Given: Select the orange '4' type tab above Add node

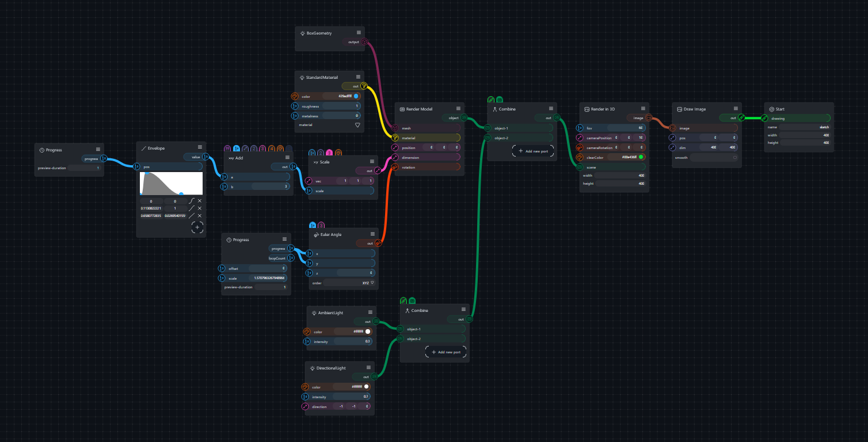Looking at the screenshot, I should [x=272, y=148].
